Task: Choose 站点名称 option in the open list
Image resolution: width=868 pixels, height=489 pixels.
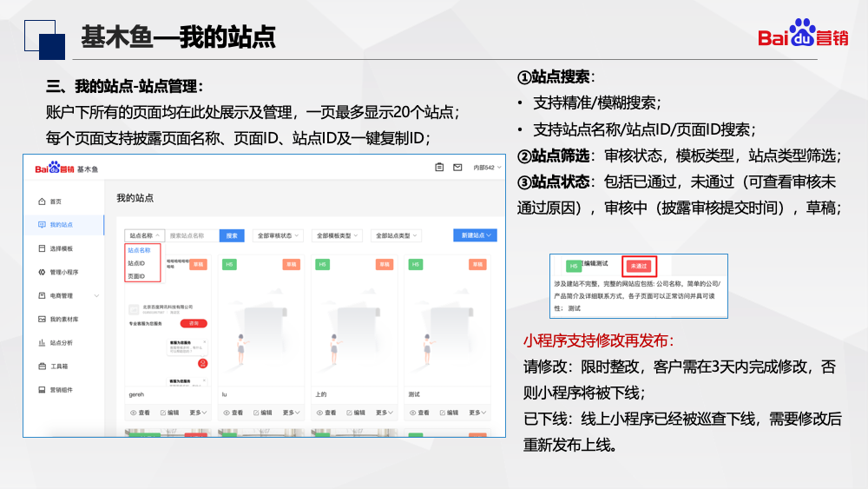Action: (139, 250)
